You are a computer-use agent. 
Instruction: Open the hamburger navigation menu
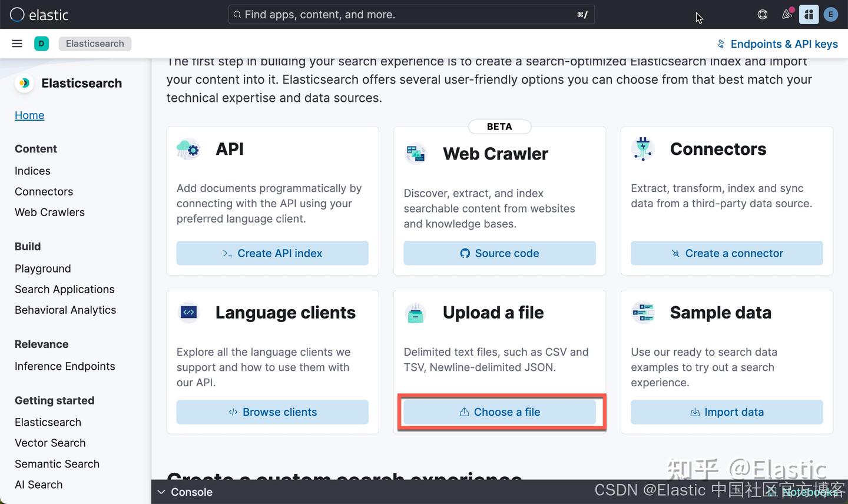click(x=16, y=43)
